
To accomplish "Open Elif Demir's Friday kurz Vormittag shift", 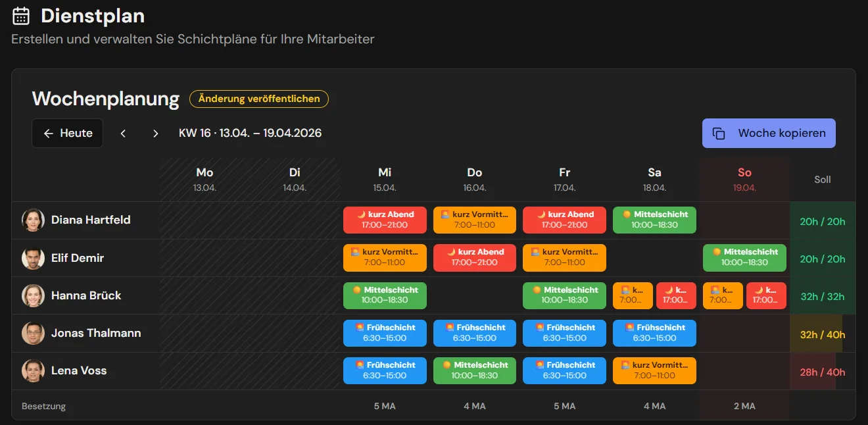I will [x=564, y=257].
